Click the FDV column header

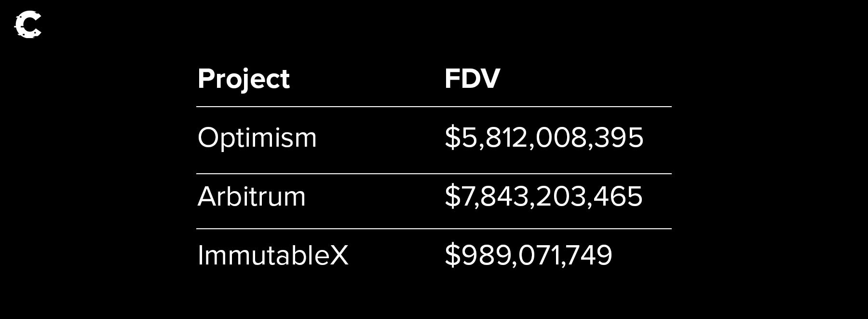pyautogui.click(x=472, y=78)
